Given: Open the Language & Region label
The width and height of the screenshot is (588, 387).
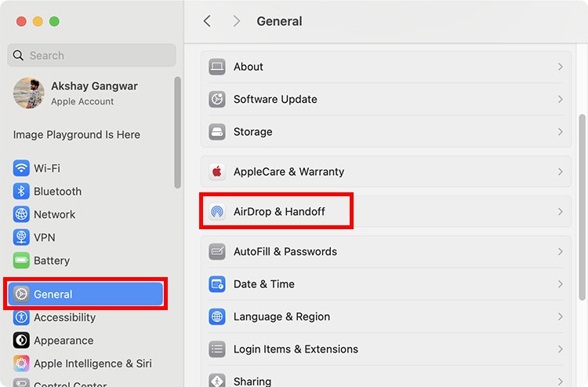Looking at the screenshot, I should click(282, 317).
